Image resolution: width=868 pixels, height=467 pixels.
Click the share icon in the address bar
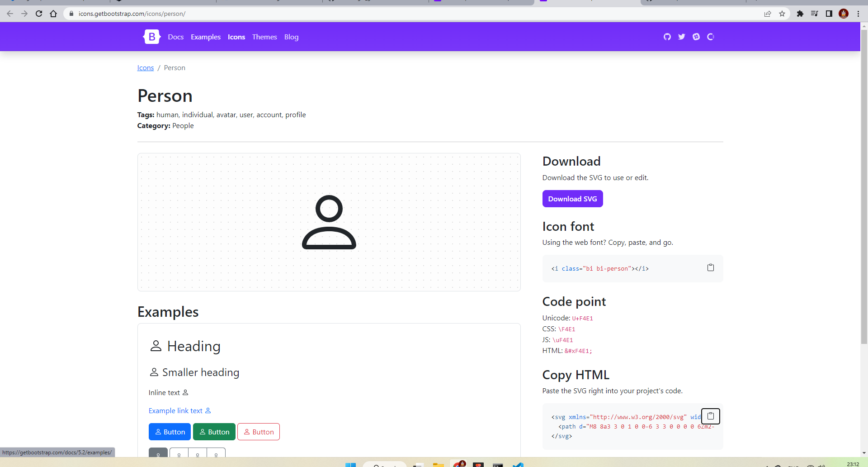click(x=768, y=14)
